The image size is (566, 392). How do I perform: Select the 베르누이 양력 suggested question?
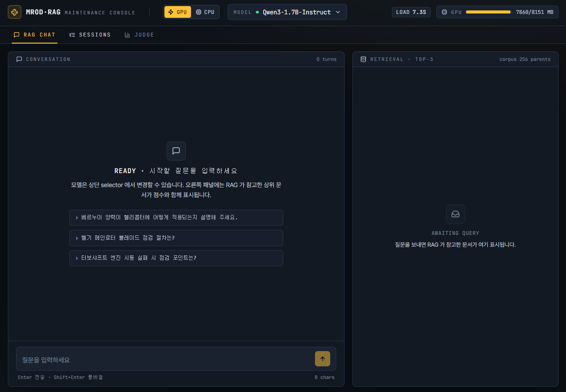click(176, 218)
